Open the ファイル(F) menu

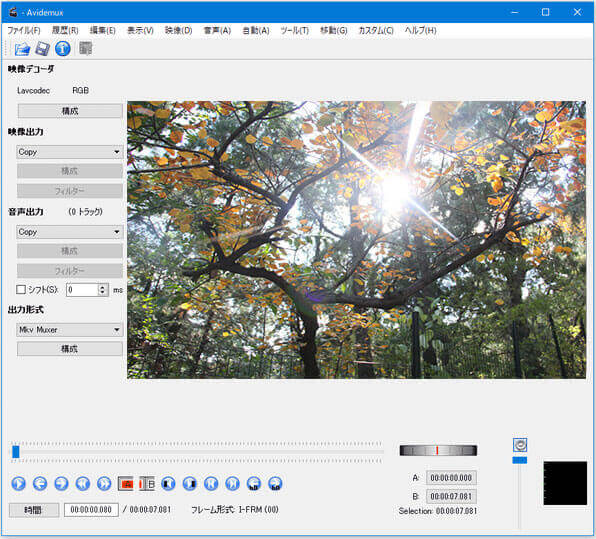[24, 30]
